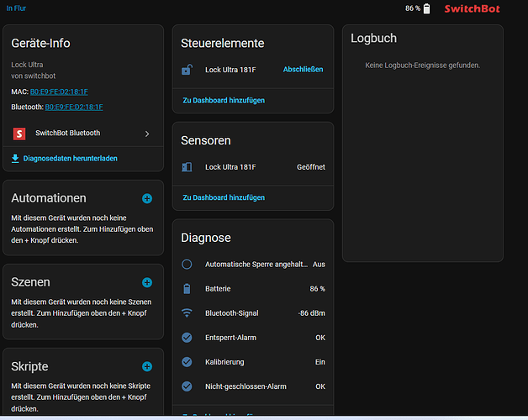Open the Batterie diagnostic entry
528x420 pixels.
tap(253, 289)
